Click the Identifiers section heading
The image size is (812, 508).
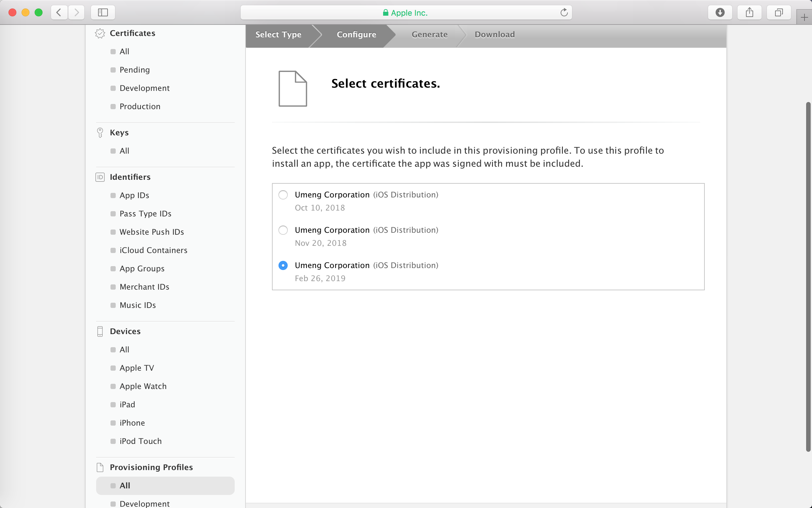coord(130,177)
